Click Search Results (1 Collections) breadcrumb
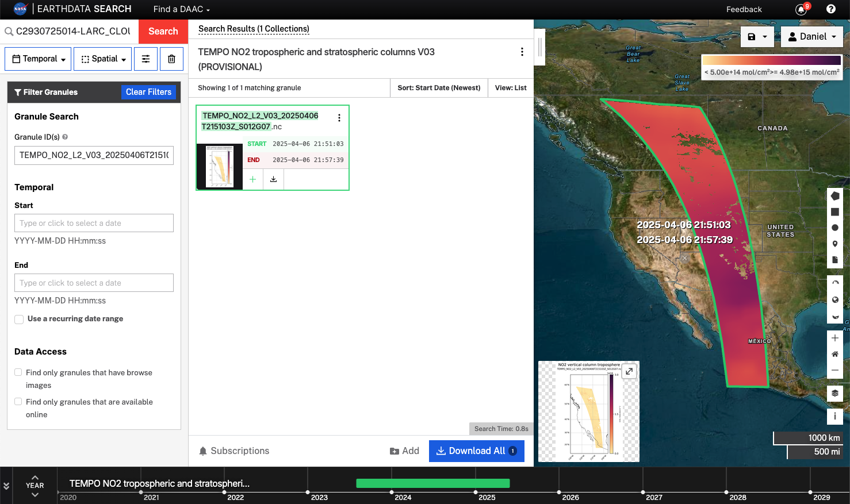Screen dimensions: 850x504 point(254,29)
